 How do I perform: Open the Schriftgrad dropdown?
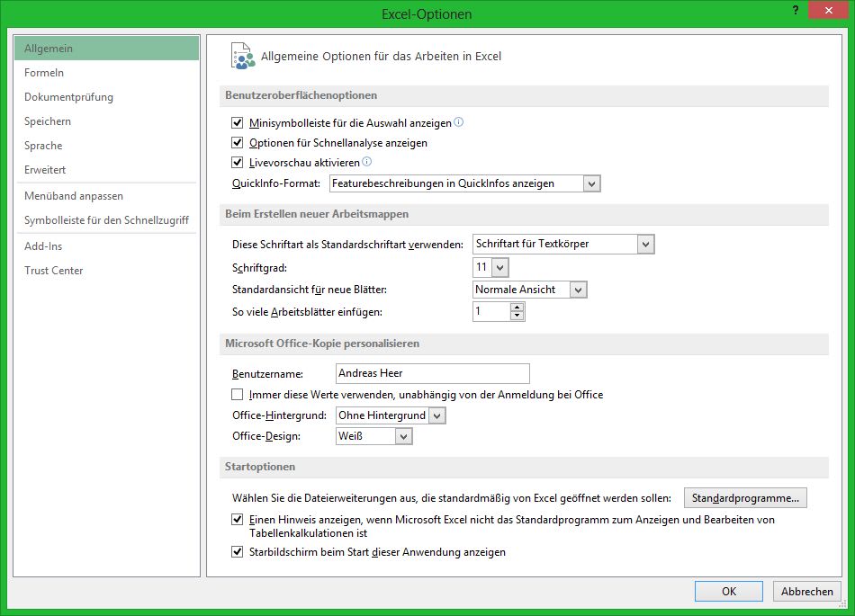point(501,267)
